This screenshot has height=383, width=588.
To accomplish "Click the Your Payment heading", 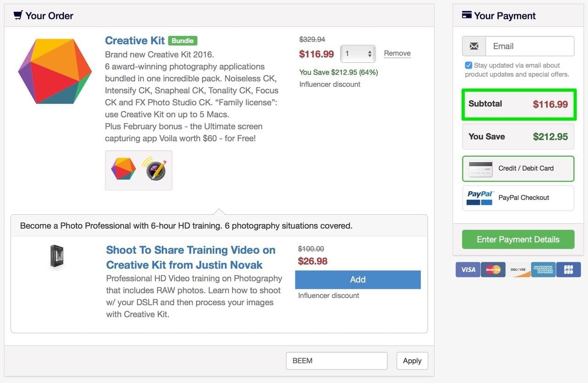I will (505, 16).
